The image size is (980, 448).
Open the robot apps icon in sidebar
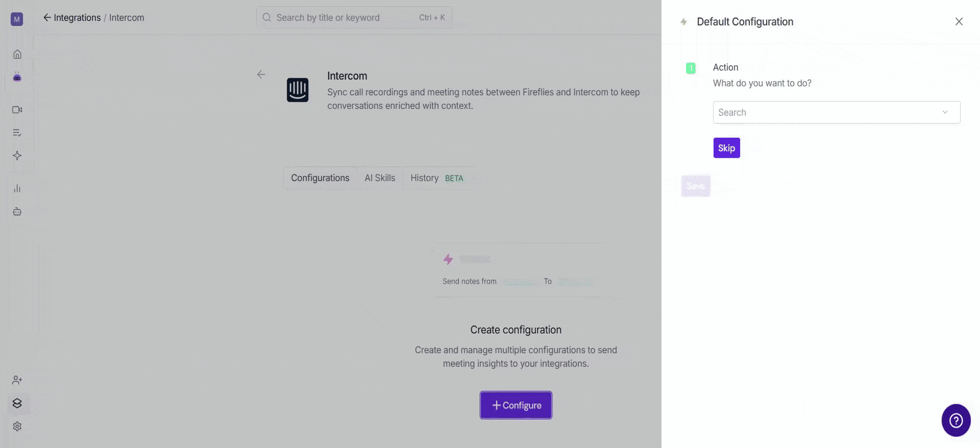17,211
